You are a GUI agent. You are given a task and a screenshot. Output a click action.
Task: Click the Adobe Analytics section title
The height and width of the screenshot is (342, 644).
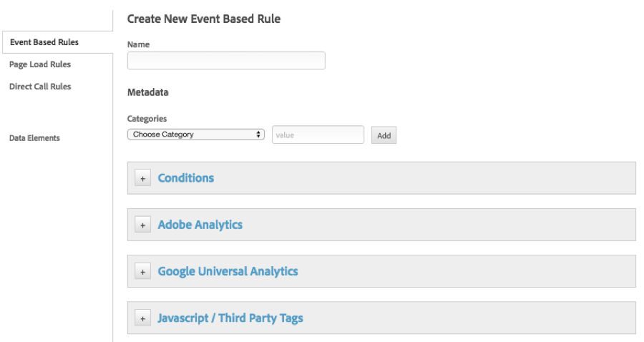(x=200, y=225)
